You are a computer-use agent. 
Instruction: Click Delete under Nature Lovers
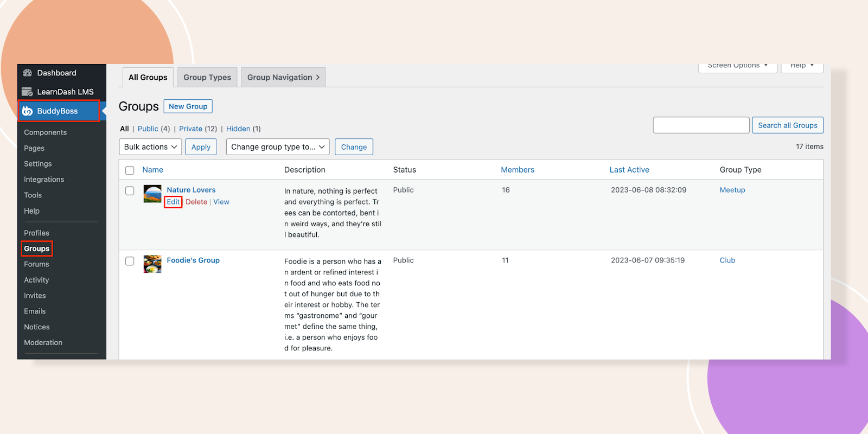click(x=196, y=202)
